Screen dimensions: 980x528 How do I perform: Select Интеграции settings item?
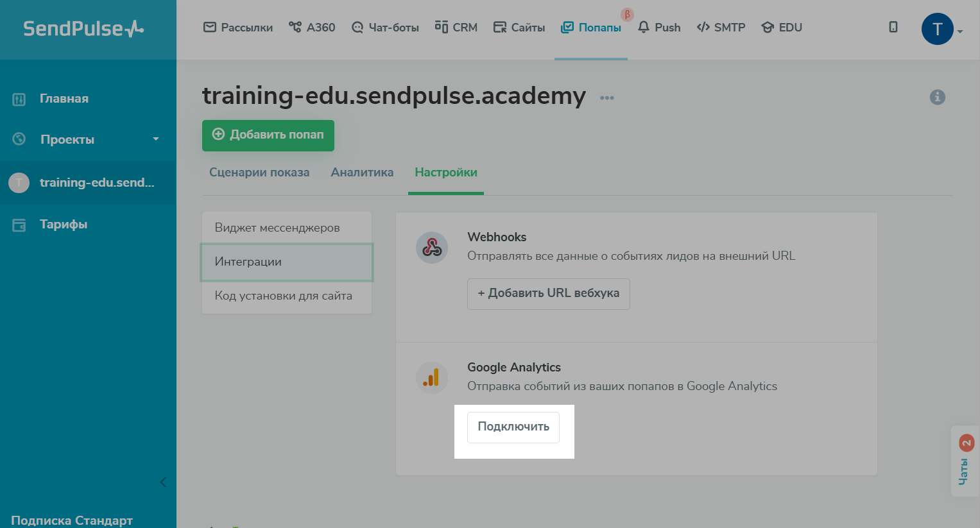point(287,262)
